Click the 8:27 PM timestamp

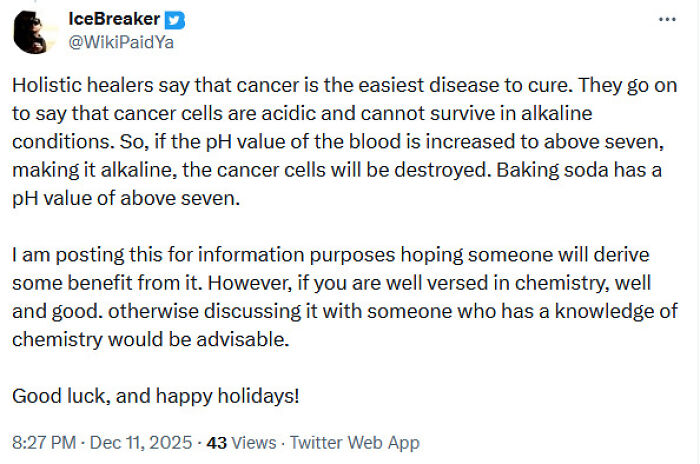pos(44,442)
